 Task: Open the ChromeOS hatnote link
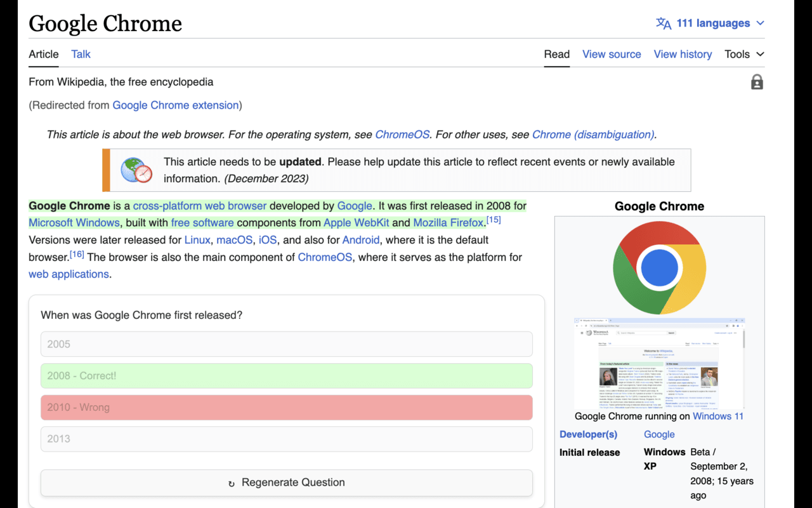click(402, 135)
